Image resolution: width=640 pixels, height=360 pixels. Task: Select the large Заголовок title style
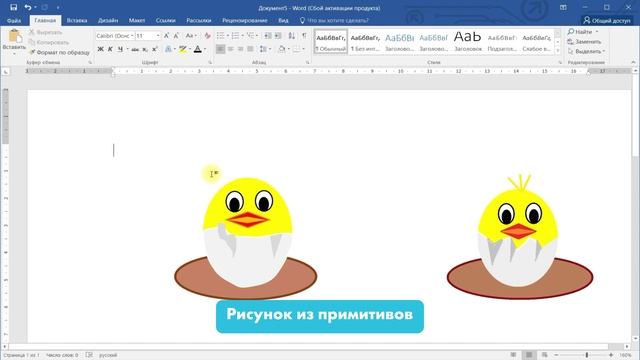[468, 42]
